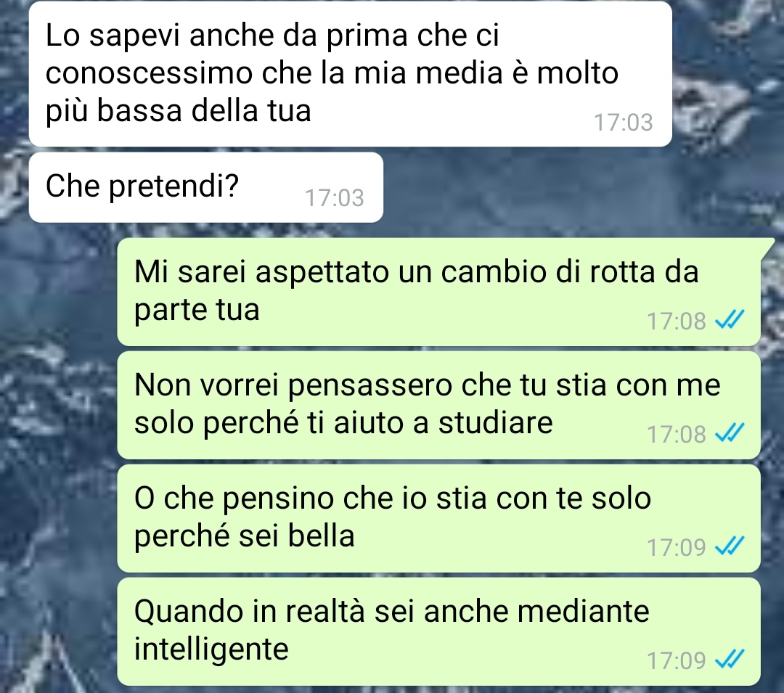This screenshot has height=693, width=784.
Task: Tap the 17:03 timestamp on 'Lo sapevi' message
Action: click(x=623, y=123)
